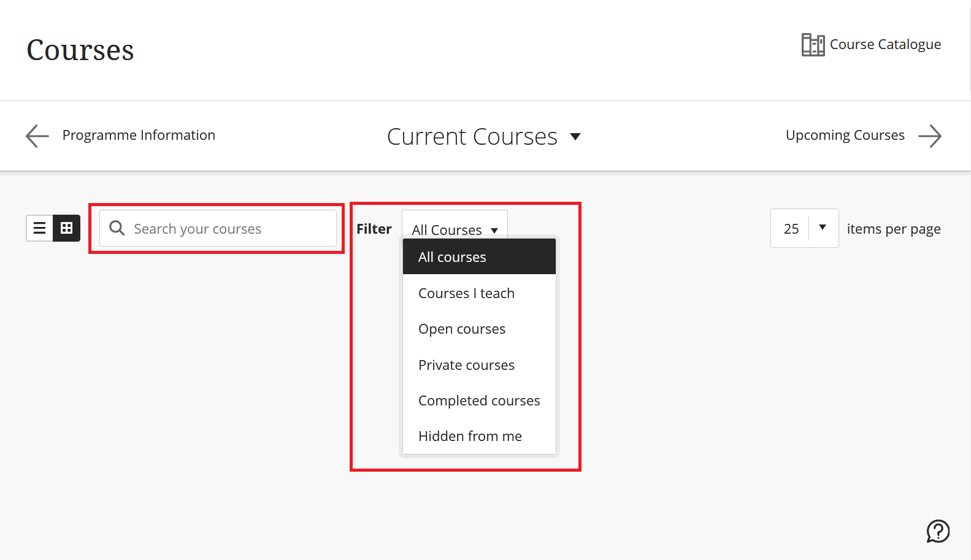Open the Programme Information page
The height and width of the screenshot is (560, 971).
click(139, 135)
